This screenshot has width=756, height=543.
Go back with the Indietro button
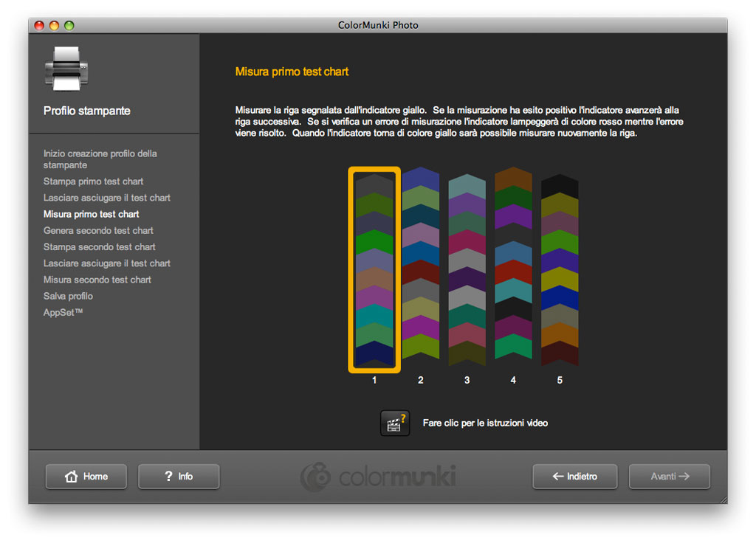575,477
